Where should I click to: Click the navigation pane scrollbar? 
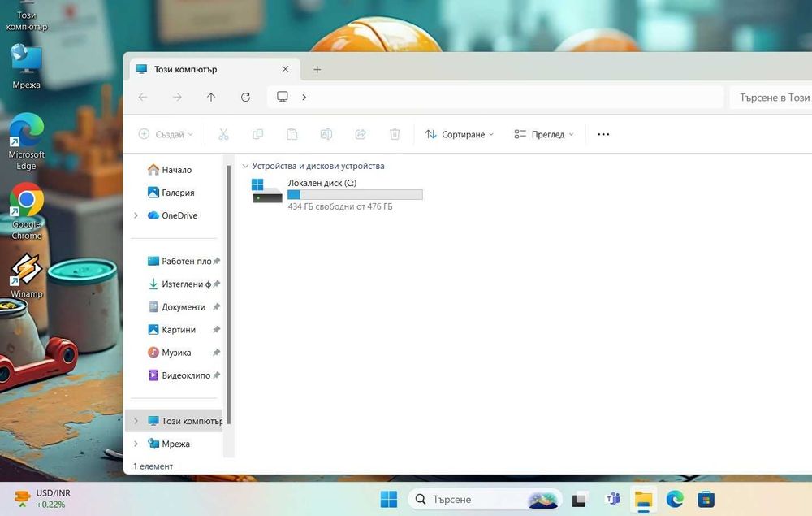pos(228,295)
